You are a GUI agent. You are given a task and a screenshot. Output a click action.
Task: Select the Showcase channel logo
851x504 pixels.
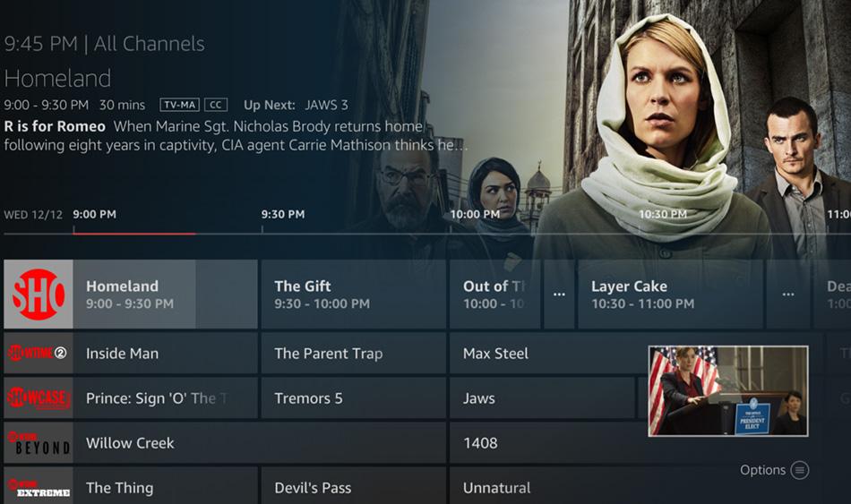[x=38, y=398]
